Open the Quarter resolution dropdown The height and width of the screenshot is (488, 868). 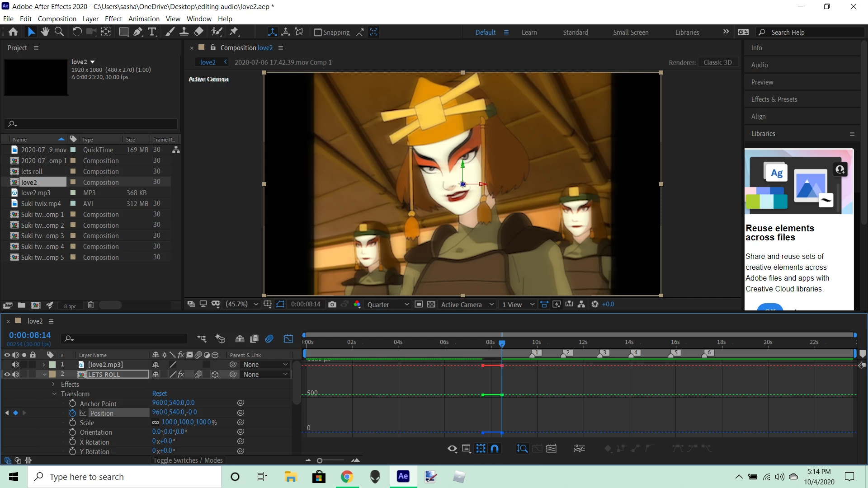tap(388, 305)
